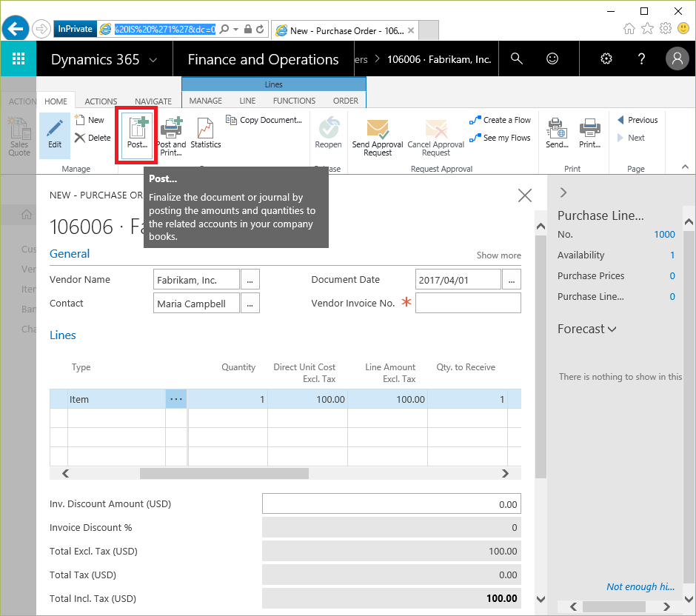Open the Item row ellipsis menu
Viewport: 696px width, 616px height.
point(176,399)
